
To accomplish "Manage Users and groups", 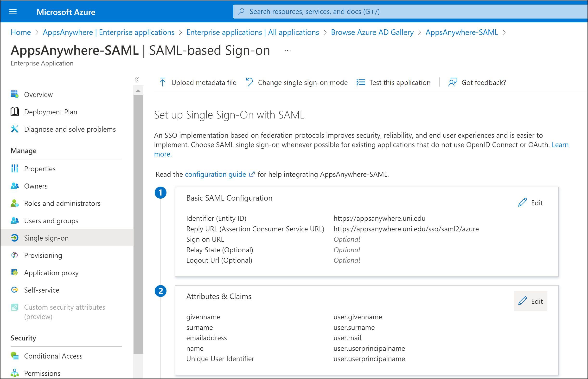I will point(51,221).
